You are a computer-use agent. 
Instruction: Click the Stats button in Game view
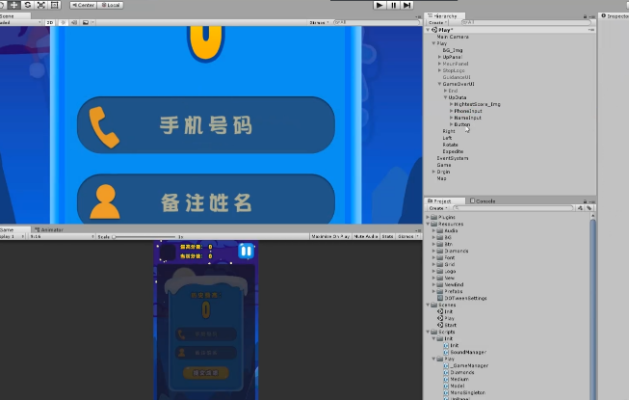[388, 237]
